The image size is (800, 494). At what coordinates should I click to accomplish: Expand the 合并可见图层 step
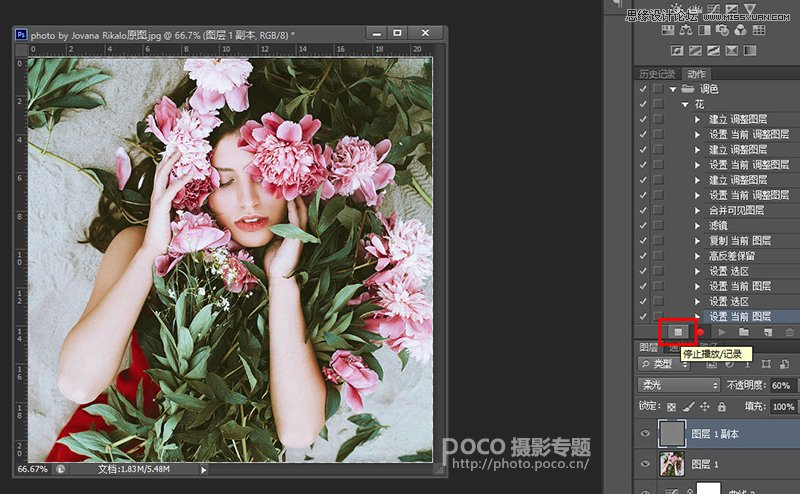point(697,210)
